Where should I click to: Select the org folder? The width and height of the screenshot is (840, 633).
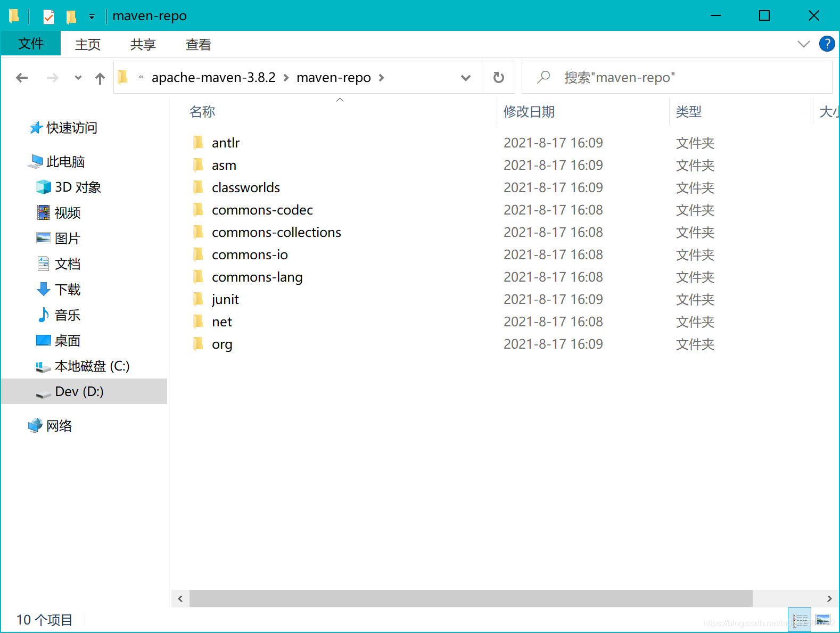(222, 344)
